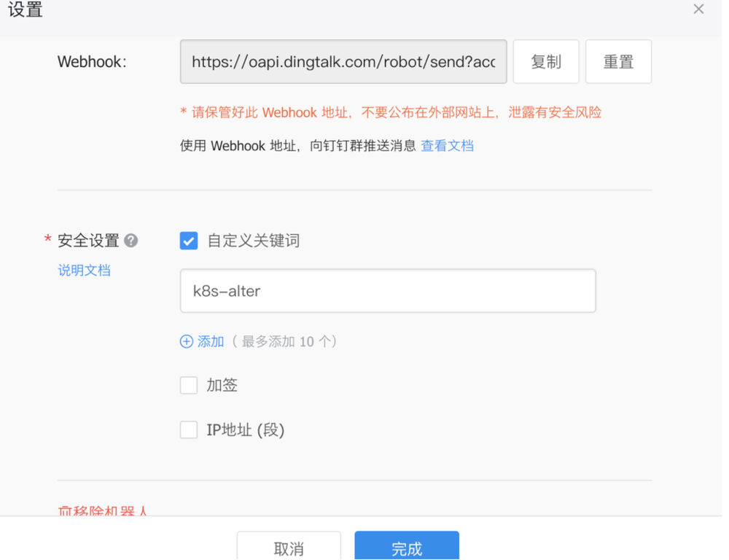Image resolution: width=729 pixels, height=560 pixels.
Task: Uncheck the blue keyword checkbox
Action: click(x=188, y=241)
